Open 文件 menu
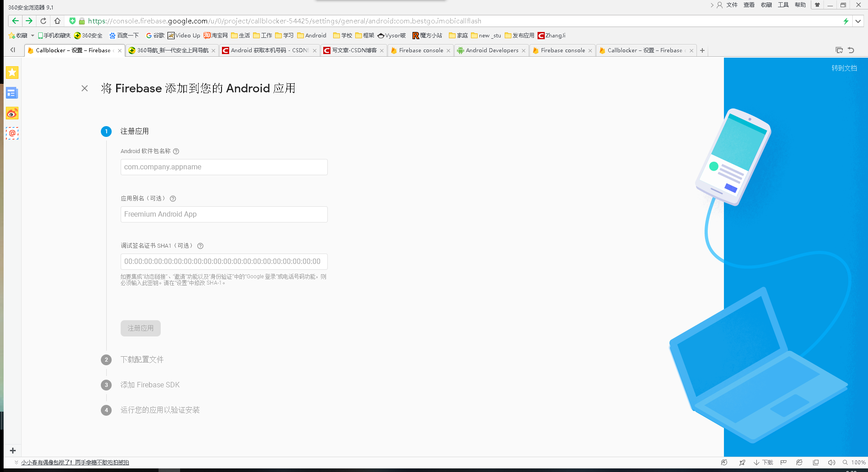This screenshot has height=472, width=868. point(732,5)
